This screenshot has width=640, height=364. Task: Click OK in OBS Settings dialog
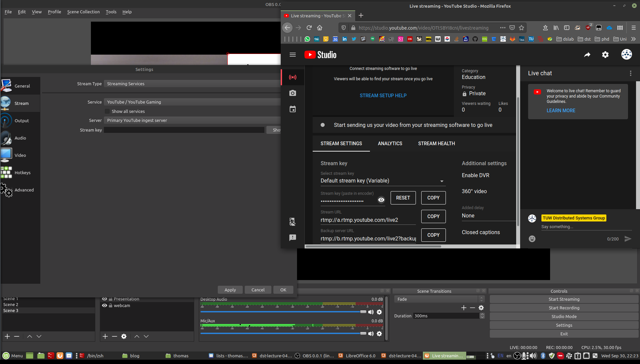point(283,290)
